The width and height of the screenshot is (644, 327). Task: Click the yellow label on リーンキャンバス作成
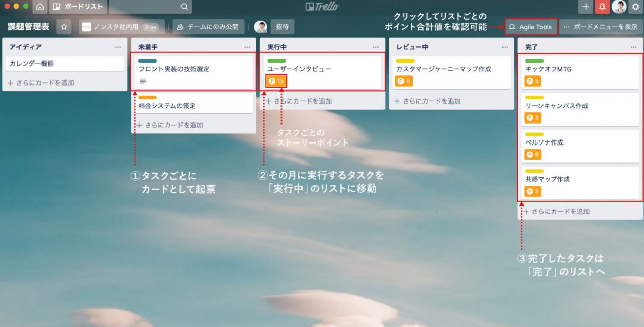[x=534, y=97]
